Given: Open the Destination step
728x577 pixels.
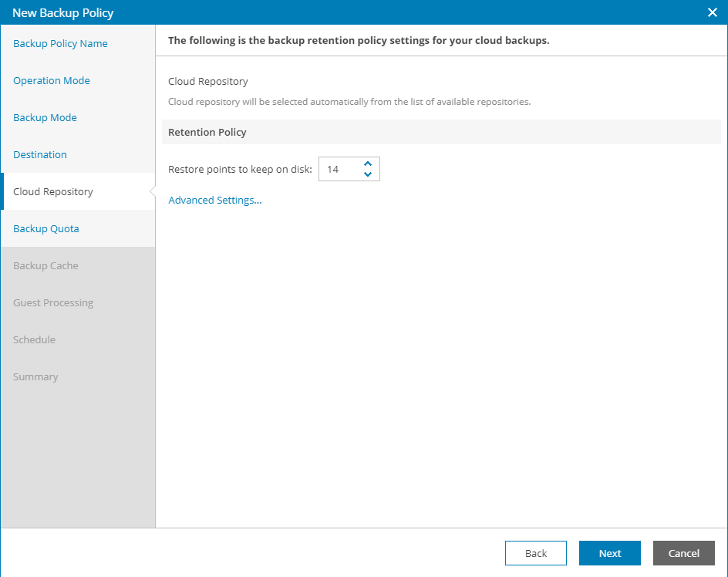Looking at the screenshot, I should (x=40, y=155).
